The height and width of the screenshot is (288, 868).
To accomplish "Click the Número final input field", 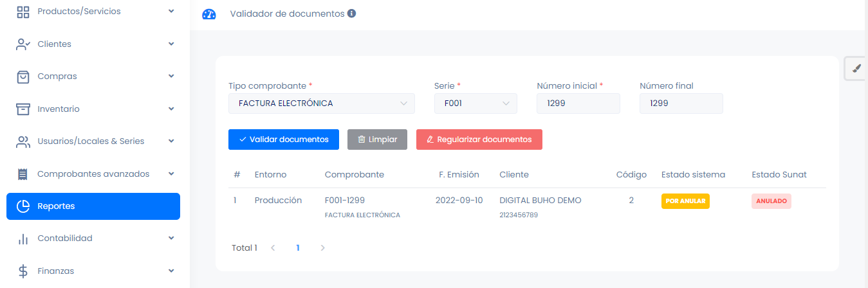I will click(681, 104).
